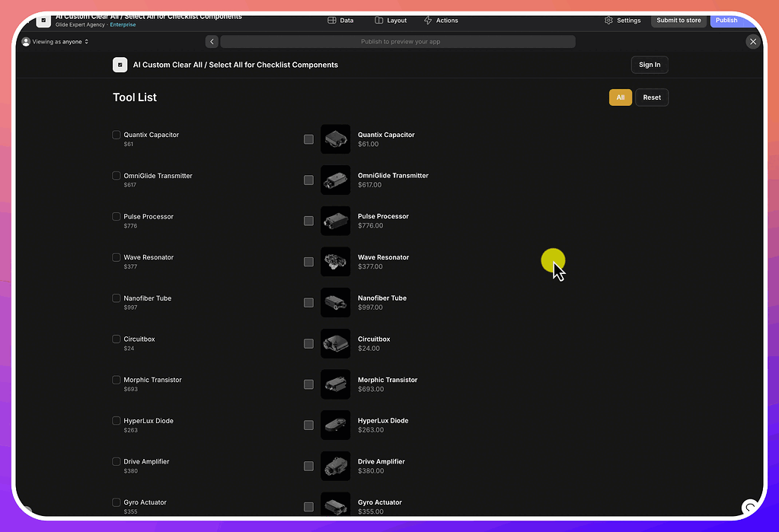Click the Settings gear icon
The image size is (779, 532).
(x=607, y=21)
